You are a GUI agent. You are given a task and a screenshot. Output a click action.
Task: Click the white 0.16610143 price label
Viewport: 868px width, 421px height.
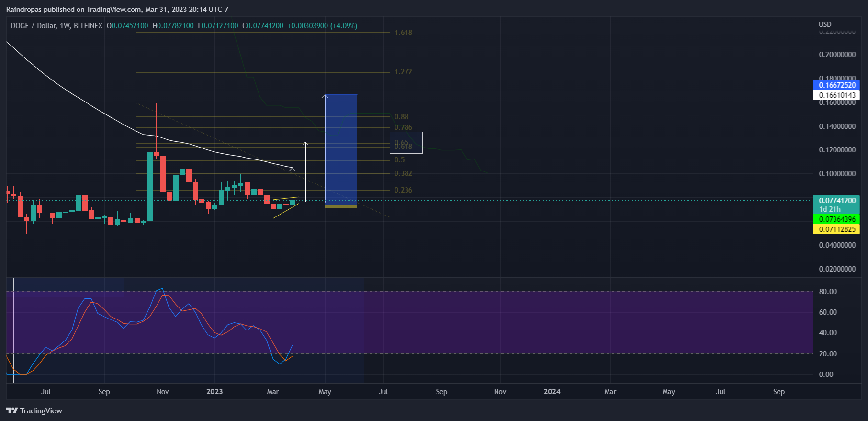(x=836, y=95)
